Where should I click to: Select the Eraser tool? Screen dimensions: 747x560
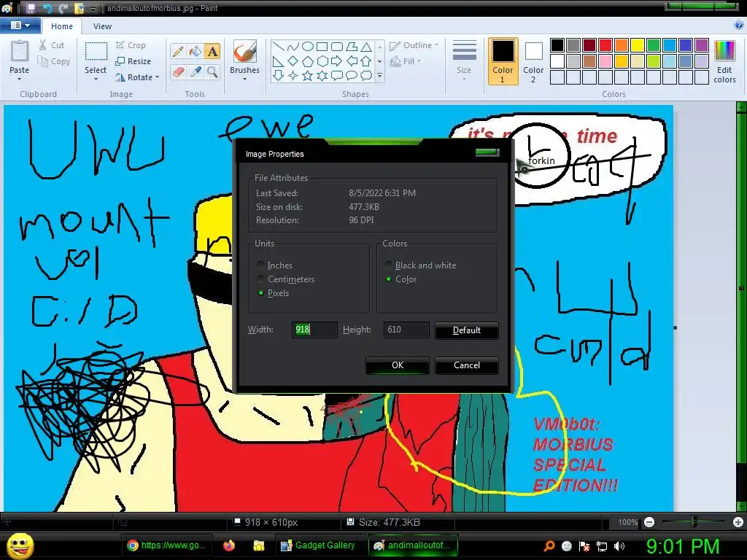178,72
